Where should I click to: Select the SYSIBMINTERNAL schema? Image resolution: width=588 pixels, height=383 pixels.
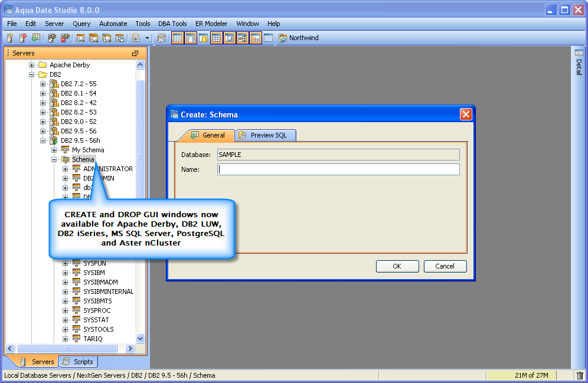click(x=109, y=292)
